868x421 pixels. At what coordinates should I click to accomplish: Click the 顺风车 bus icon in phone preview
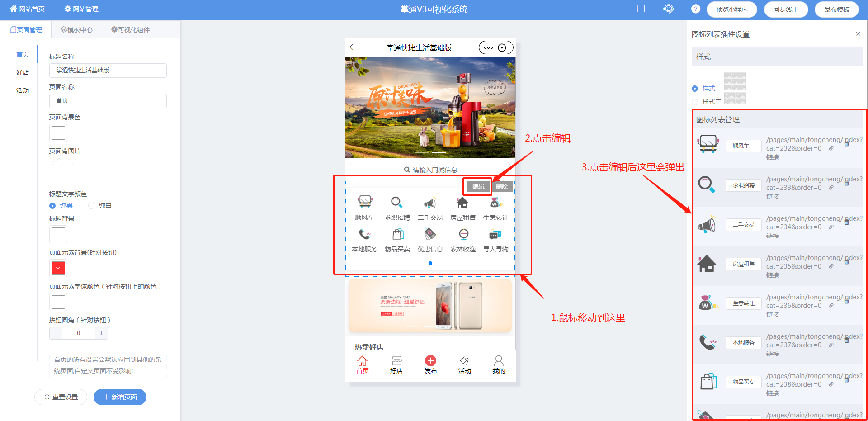click(364, 202)
